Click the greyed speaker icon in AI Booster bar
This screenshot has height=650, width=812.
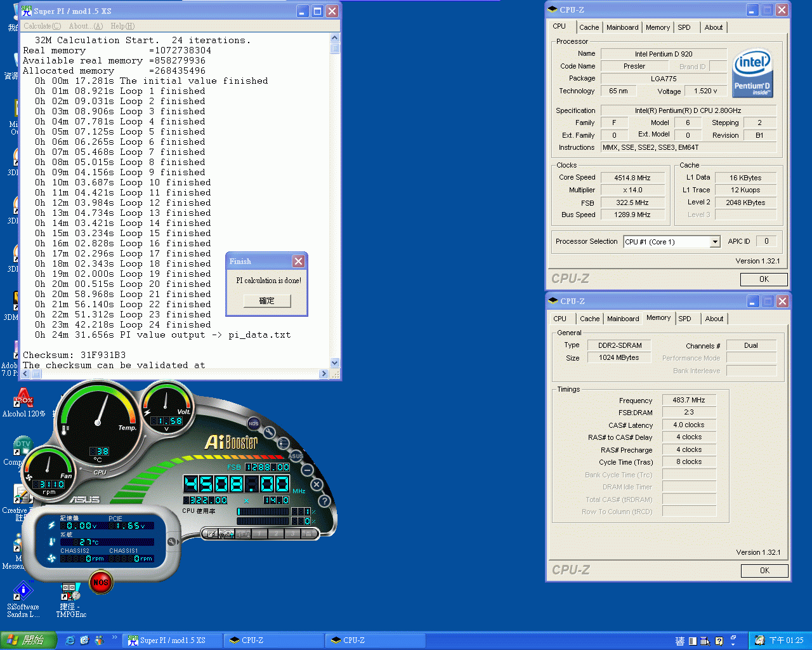click(x=243, y=534)
